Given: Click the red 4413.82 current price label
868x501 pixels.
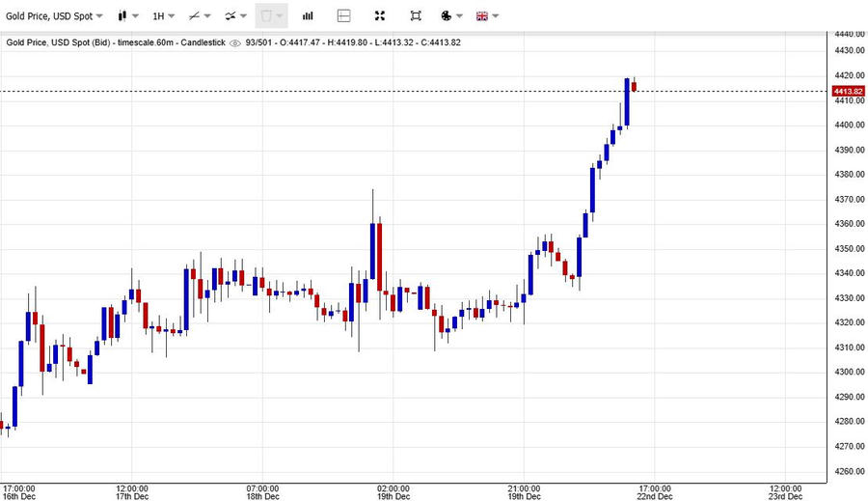Looking at the screenshot, I should tap(846, 92).
